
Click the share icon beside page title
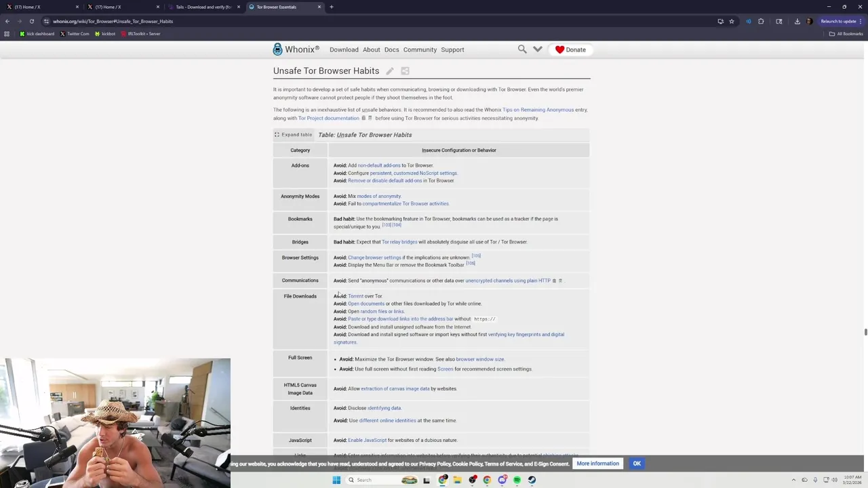(x=405, y=70)
